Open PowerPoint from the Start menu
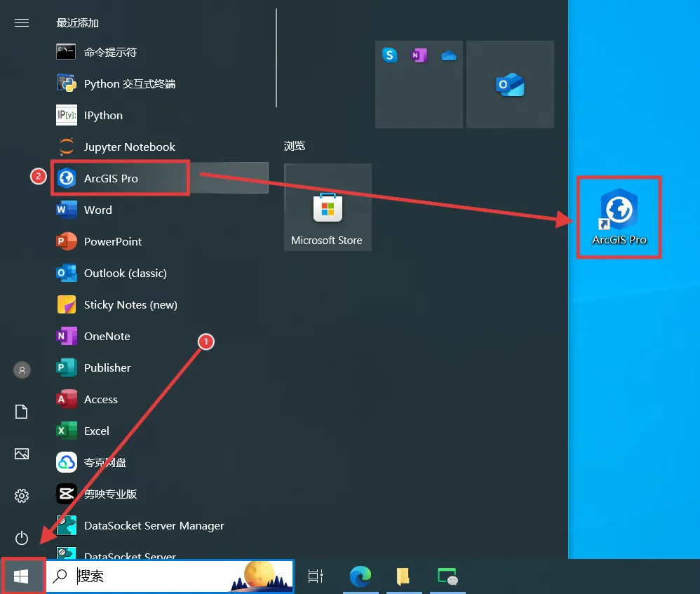Viewport: 700px width, 594px height. [161, 241]
